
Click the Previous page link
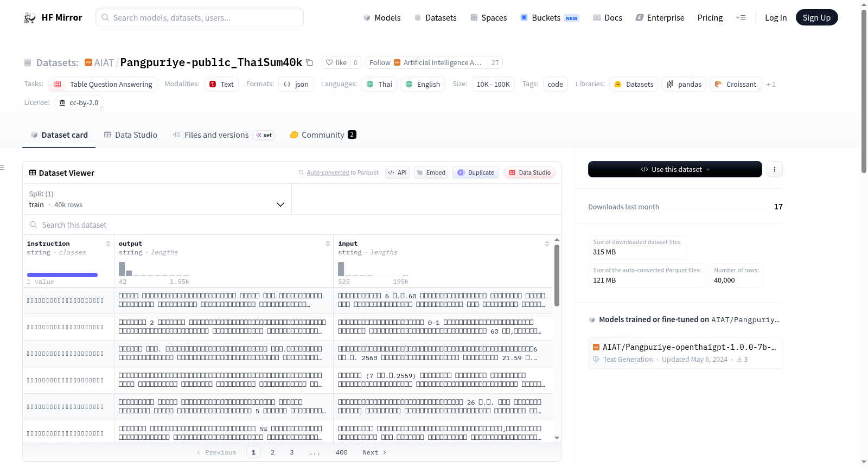tap(216, 452)
